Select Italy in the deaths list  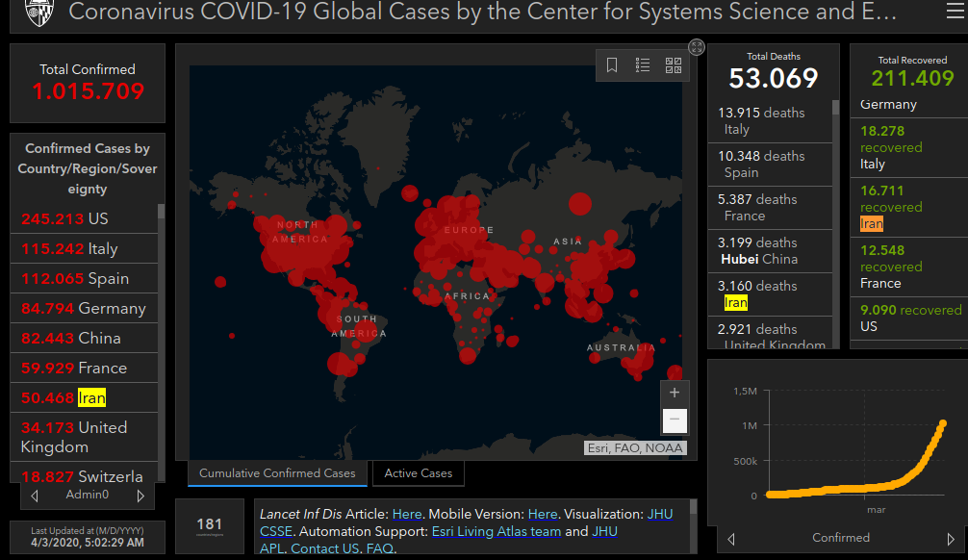[x=770, y=121]
